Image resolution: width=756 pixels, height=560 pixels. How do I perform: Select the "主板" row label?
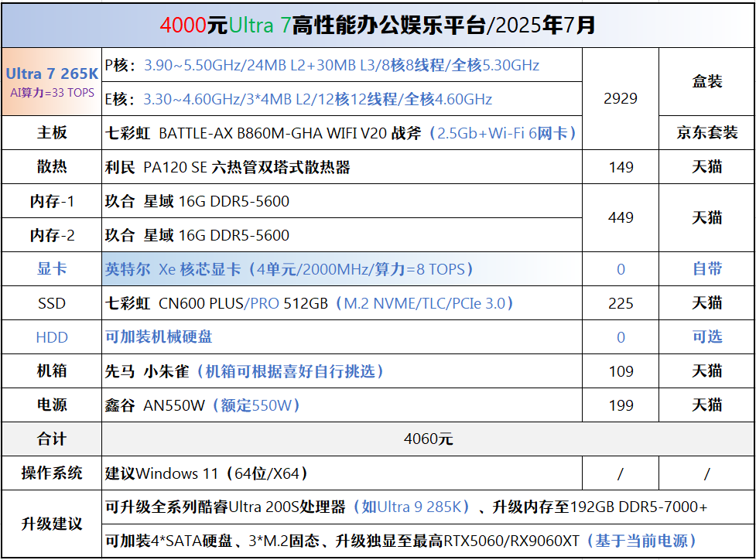coord(52,132)
